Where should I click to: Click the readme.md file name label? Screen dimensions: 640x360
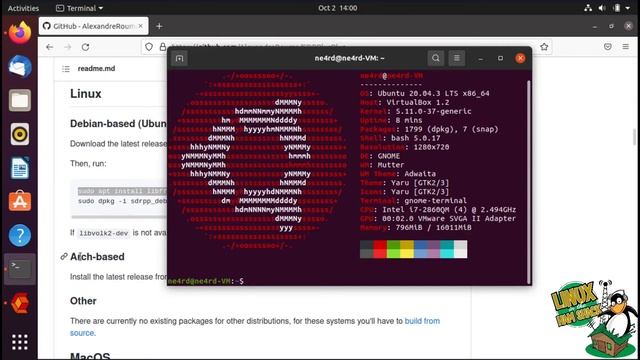(96, 69)
